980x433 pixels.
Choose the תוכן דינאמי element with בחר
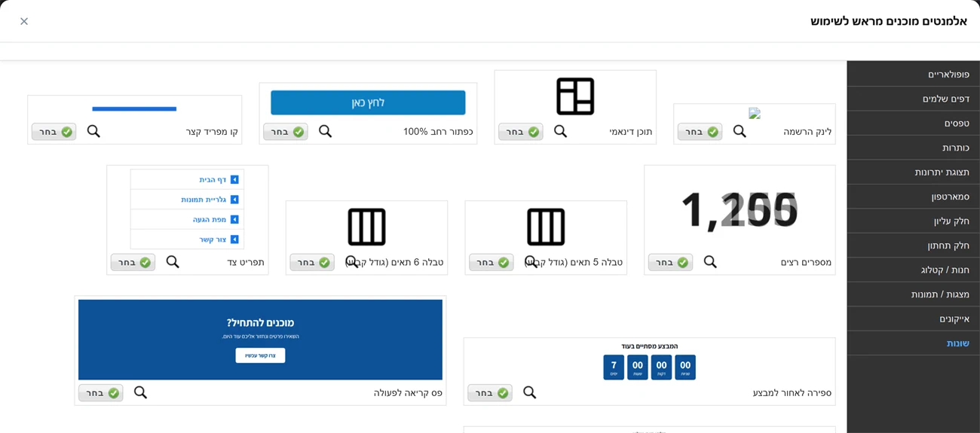pyautogui.click(x=520, y=132)
